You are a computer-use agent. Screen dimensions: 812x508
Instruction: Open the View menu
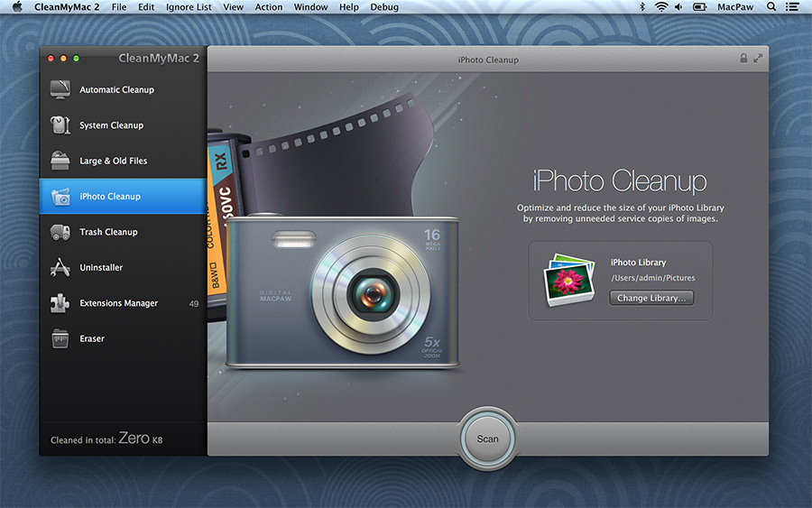tap(233, 6)
